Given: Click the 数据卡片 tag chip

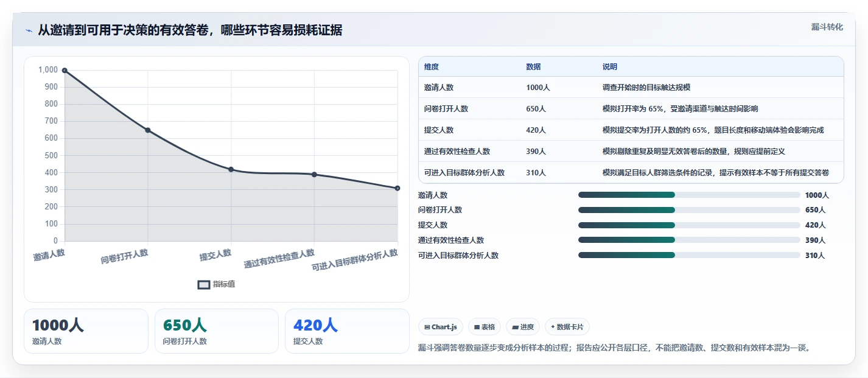Looking at the screenshot, I should tap(567, 327).
